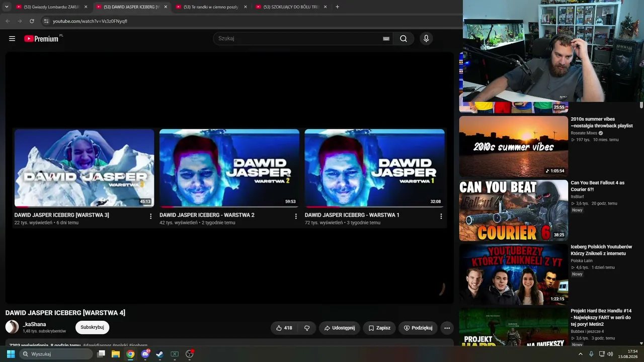
Task: Open options menu for WARSTWA 1 video
Action: 441,216
